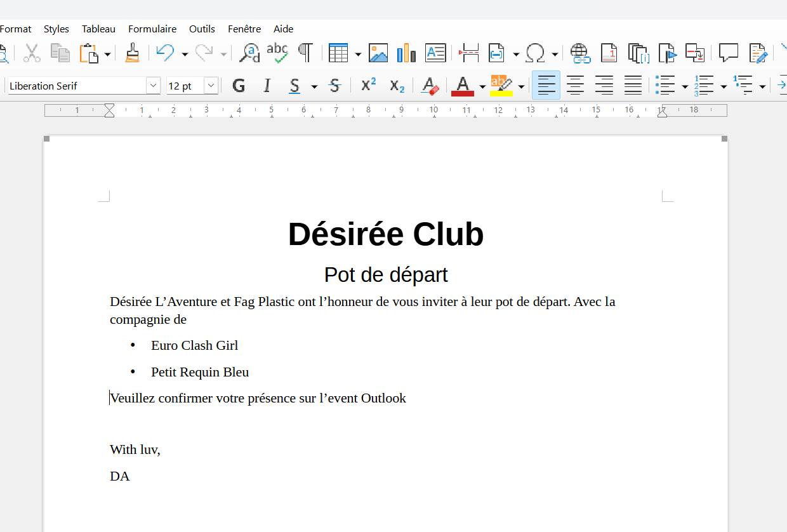This screenshot has height=532, width=787.
Task: Clear direct formatting icon
Action: [430, 86]
